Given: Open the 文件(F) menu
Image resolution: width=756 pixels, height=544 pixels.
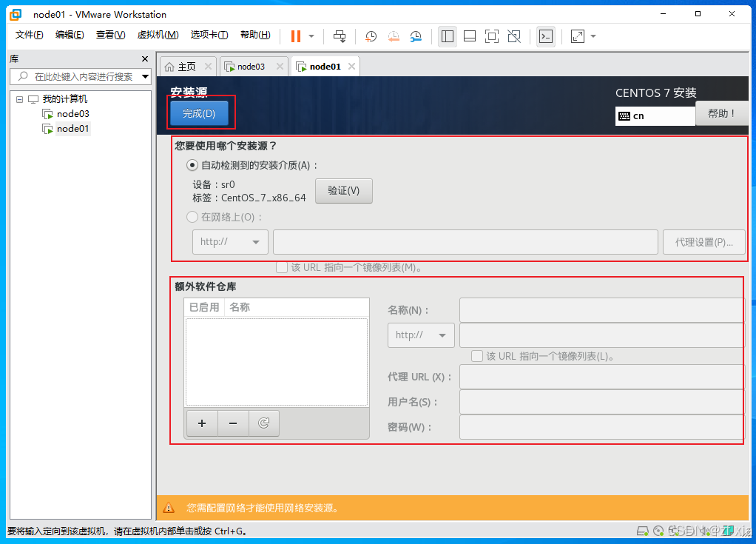Looking at the screenshot, I should 29,35.
